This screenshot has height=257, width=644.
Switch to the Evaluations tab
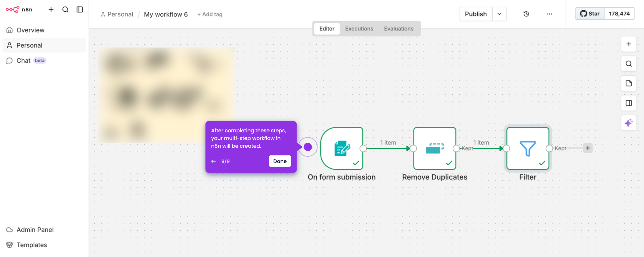pyautogui.click(x=399, y=29)
